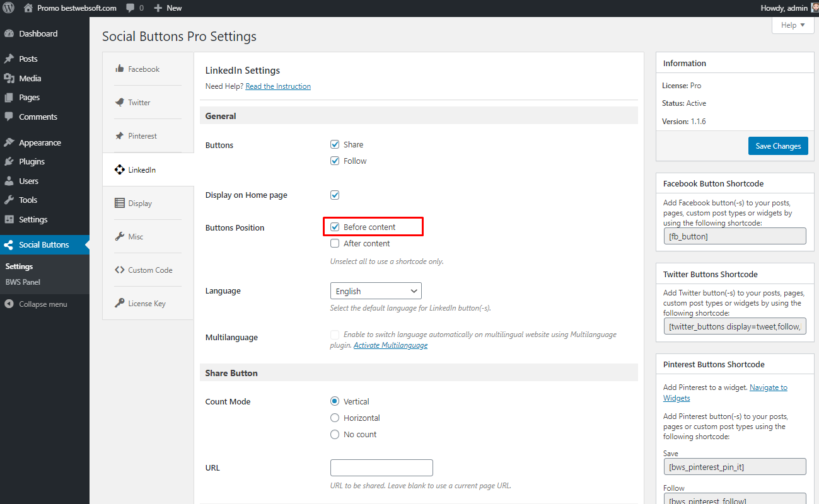Open the Language dropdown set to English
The height and width of the screenshot is (504, 819).
376,291
